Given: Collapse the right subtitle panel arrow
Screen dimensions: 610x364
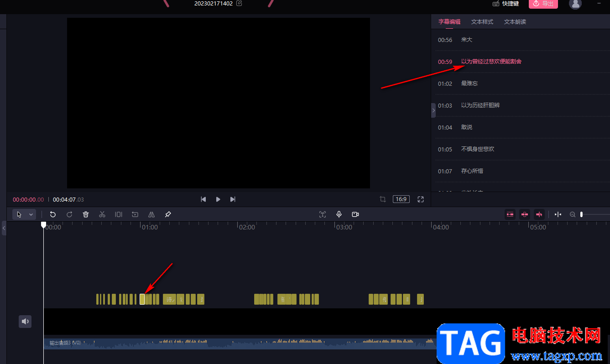Looking at the screenshot, I should [433, 110].
